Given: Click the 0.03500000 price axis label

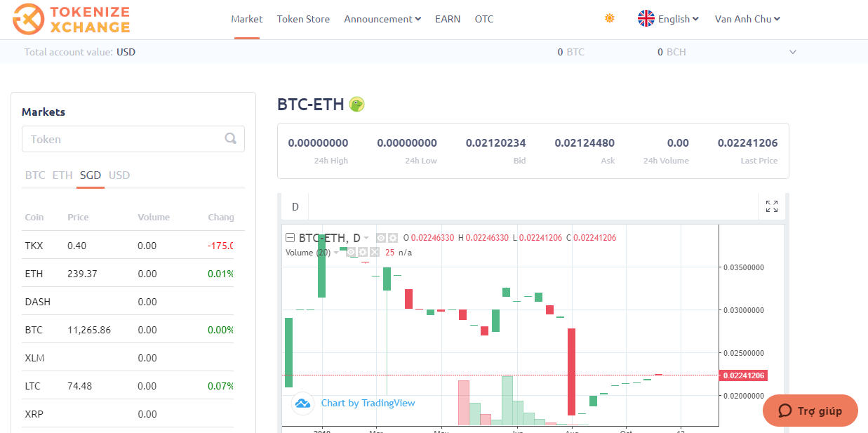Looking at the screenshot, I should 745,267.
